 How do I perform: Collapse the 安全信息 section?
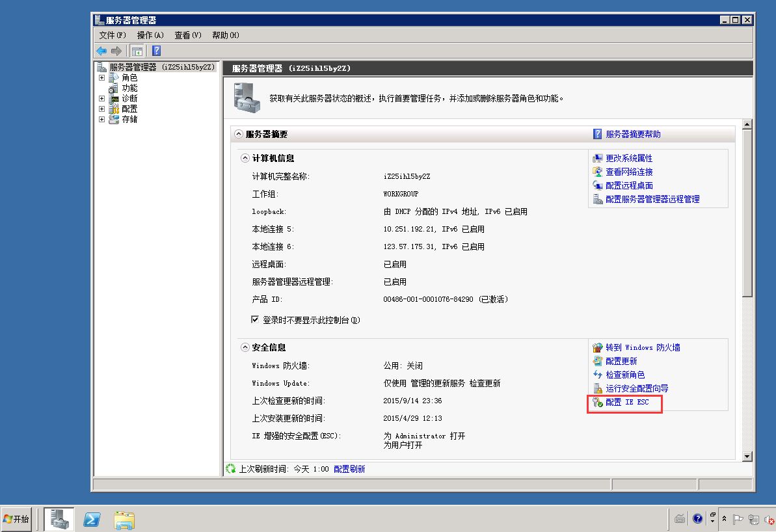coord(245,347)
